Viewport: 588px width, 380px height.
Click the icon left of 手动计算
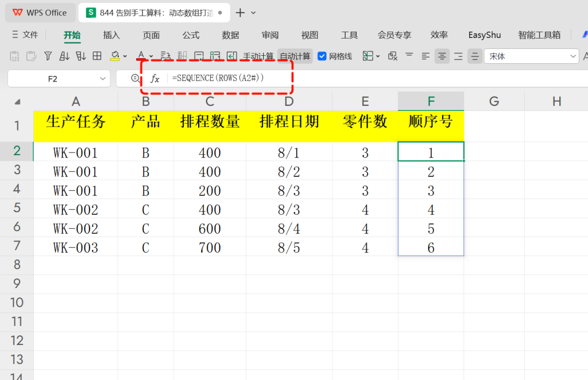(x=232, y=56)
